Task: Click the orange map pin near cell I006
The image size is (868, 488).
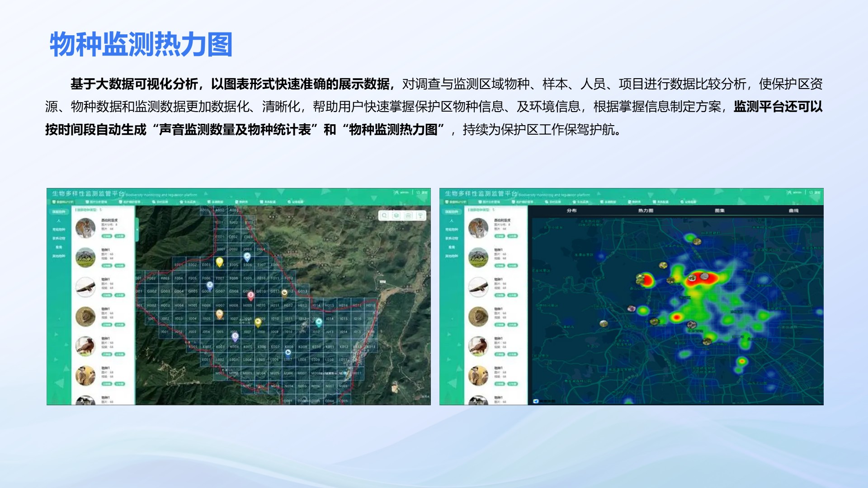Action: [219, 314]
